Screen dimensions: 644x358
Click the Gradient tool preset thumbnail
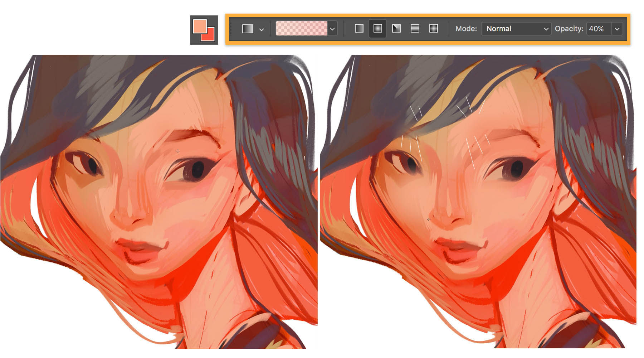[248, 29]
